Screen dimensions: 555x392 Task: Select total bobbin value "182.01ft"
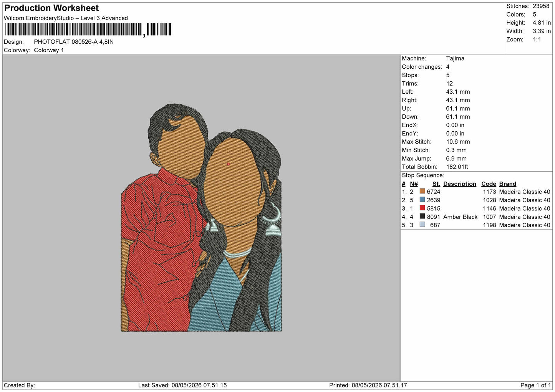pyautogui.click(x=457, y=167)
